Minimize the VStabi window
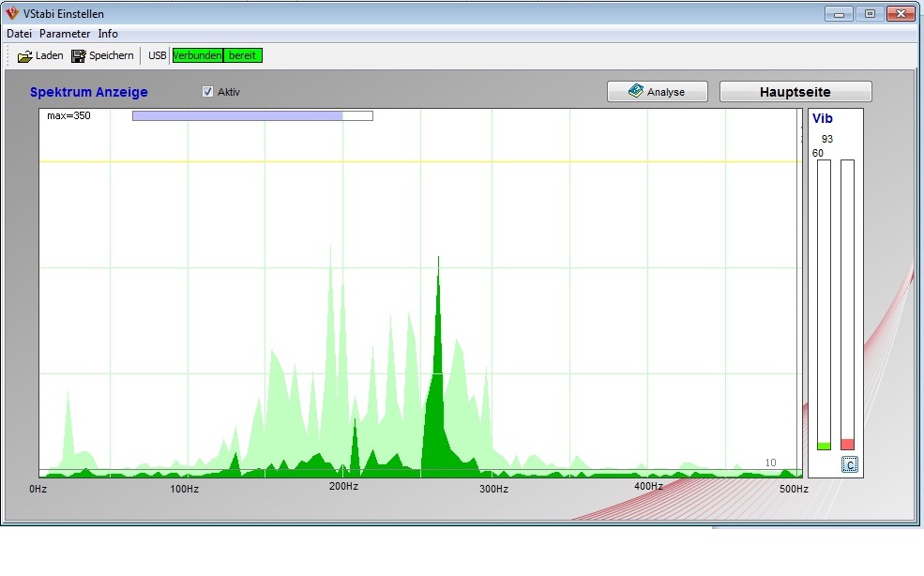This screenshot has width=924, height=576. pyautogui.click(x=840, y=14)
